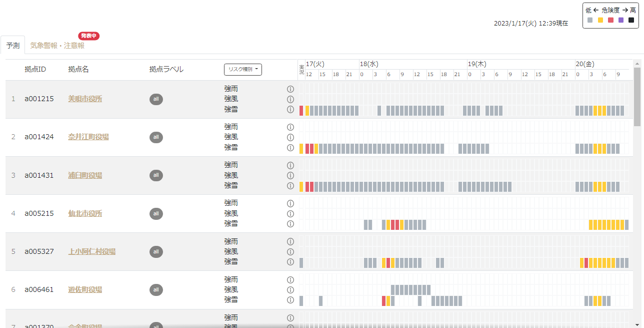Click the a001215 ID cell
This screenshot has width=644, height=328.
[39, 99]
